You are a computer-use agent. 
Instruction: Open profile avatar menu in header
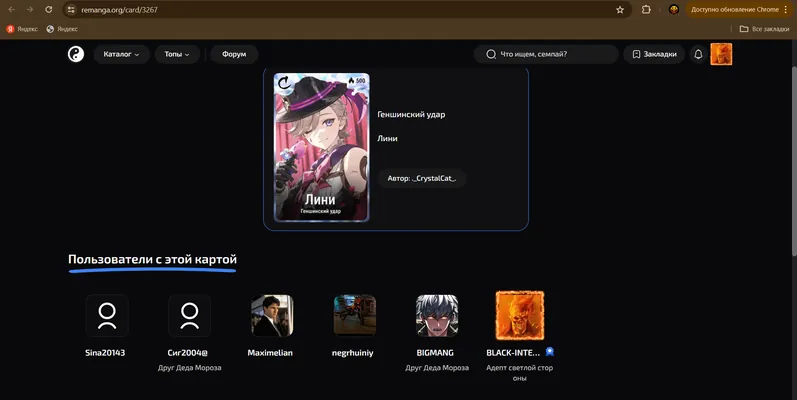[x=721, y=54]
